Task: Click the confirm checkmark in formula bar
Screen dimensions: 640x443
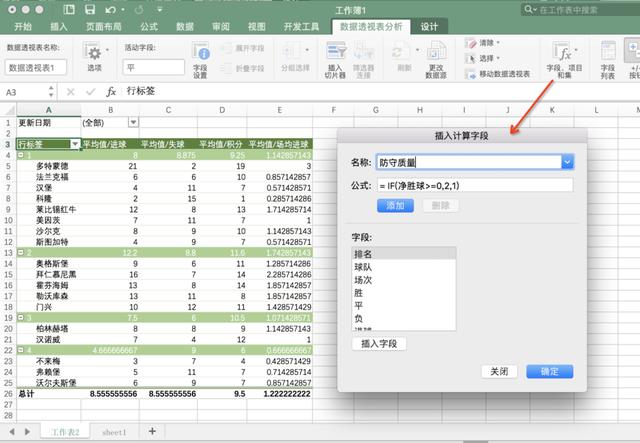Action: click(x=90, y=92)
